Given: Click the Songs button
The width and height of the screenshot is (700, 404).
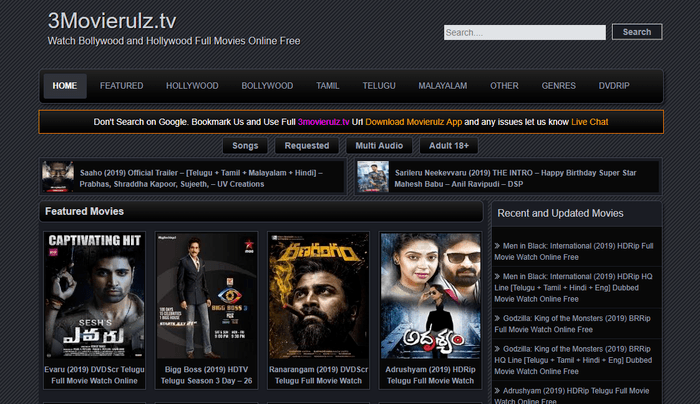Looking at the screenshot, I should pos(245,146).
